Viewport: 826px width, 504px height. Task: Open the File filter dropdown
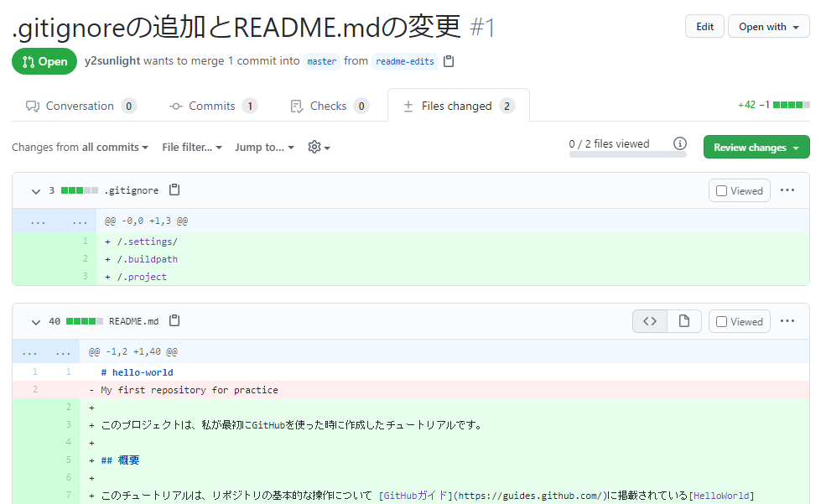click(192, 148)
